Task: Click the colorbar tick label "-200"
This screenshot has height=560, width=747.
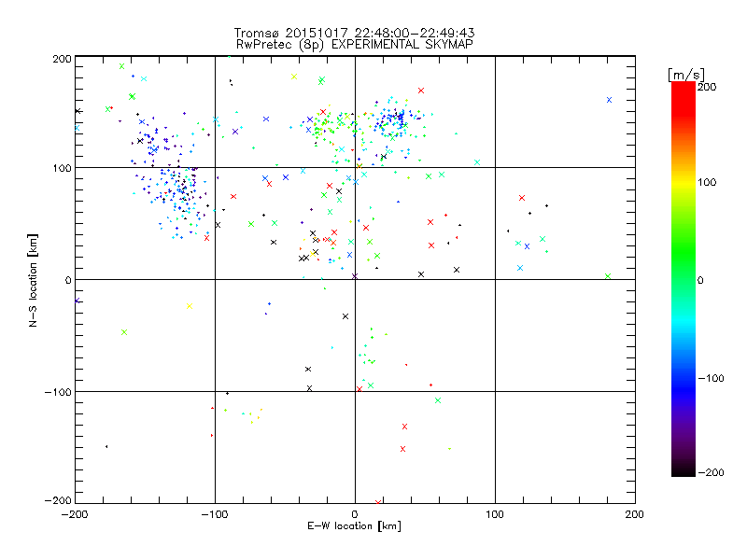Action: [x=711, y=472]
